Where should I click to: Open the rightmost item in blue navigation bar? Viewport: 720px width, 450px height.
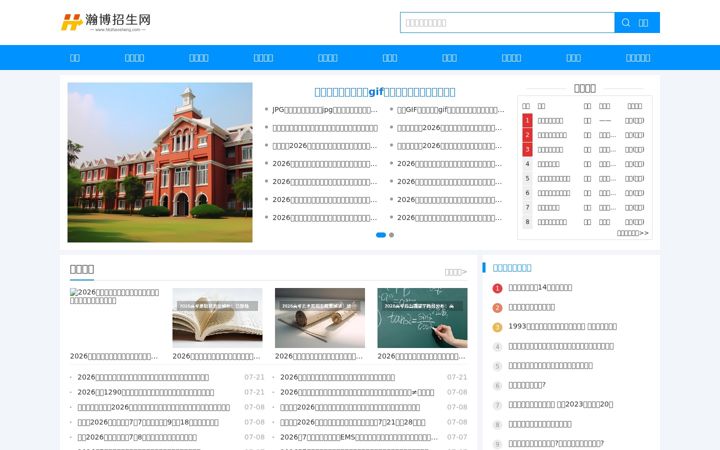[638, 58]
